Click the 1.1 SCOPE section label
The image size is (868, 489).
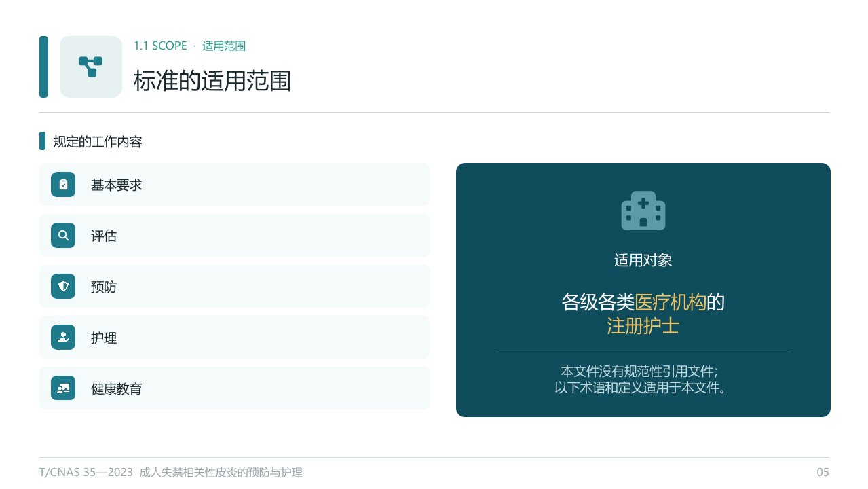[160, 46]
